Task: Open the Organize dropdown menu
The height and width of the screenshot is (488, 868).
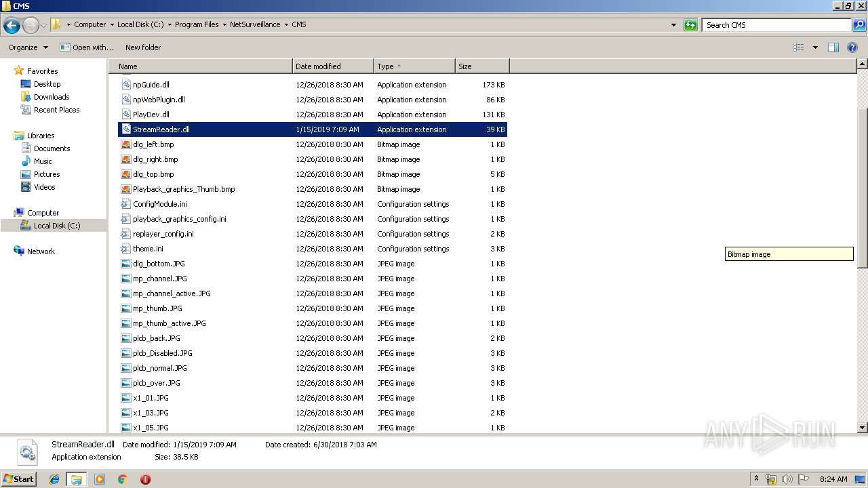Action: (28, 47)
